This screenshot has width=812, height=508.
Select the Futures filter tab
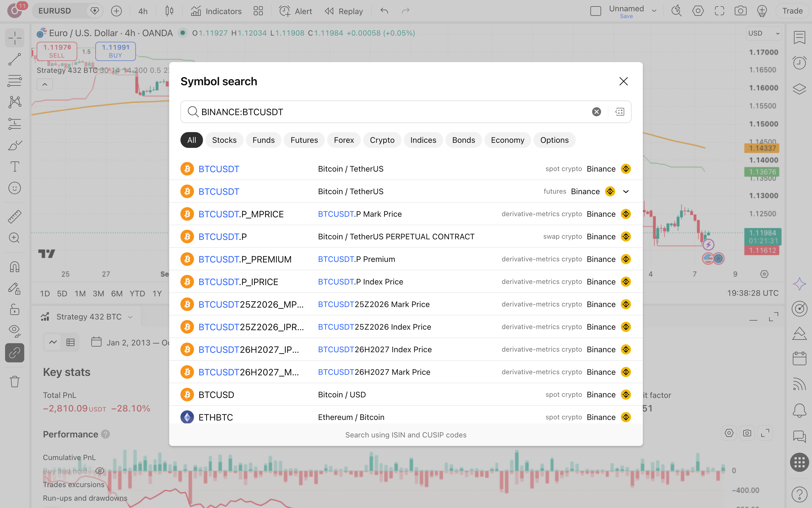pyautogui.click(x=304, y=140)
